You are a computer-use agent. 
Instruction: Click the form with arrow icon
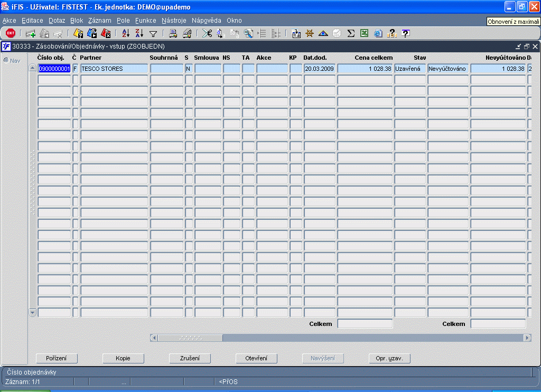coord(296,33)
